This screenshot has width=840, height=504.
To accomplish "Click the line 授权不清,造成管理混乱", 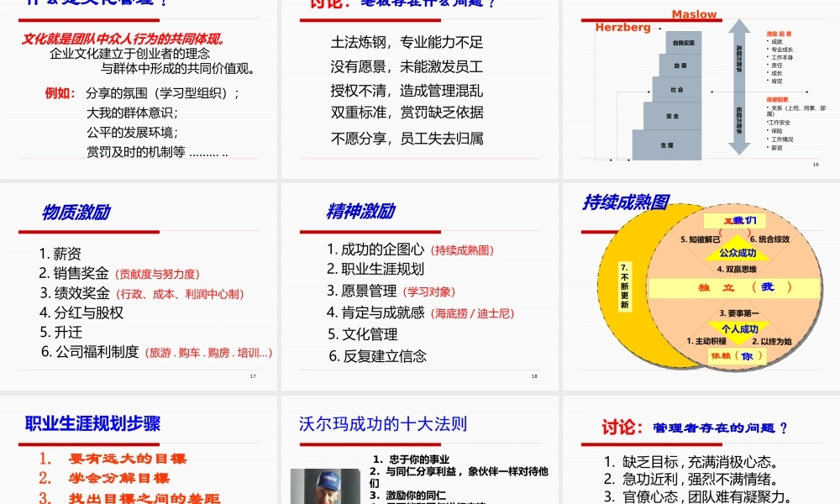I will (x=407, y=91).
